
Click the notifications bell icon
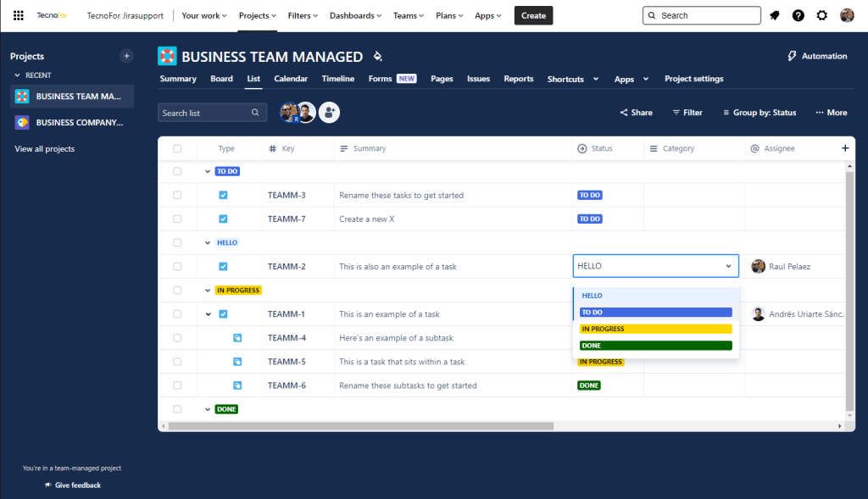point(775,15)
